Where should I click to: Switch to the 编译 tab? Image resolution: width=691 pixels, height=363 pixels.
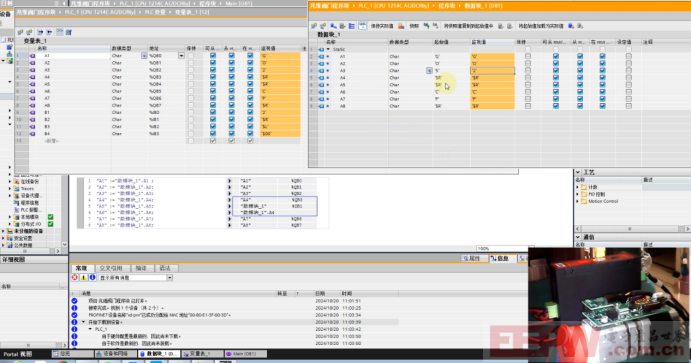pos(141,268)
